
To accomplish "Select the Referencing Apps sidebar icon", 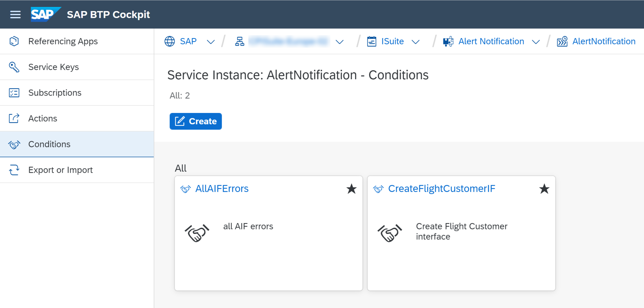I will click(14, 41).
